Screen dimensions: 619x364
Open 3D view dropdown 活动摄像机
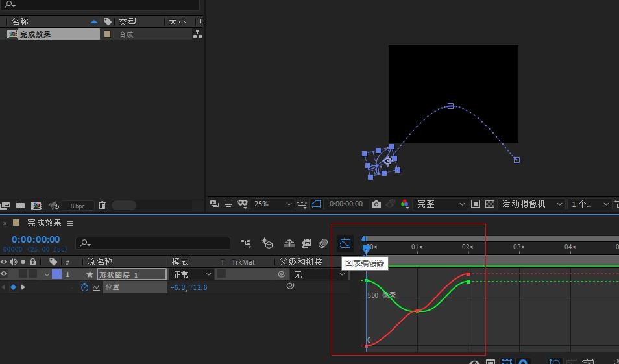click(531, 204)
